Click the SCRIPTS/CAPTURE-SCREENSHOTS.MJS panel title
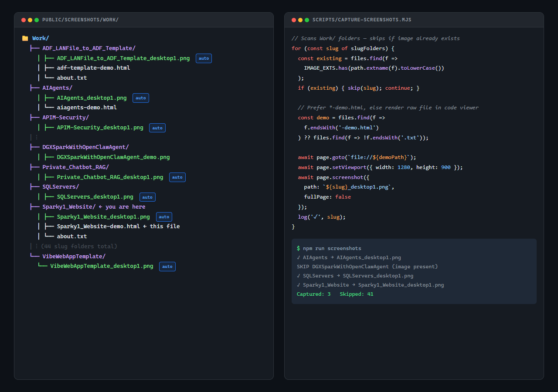The image size is (558, 392). pos(362,20)
